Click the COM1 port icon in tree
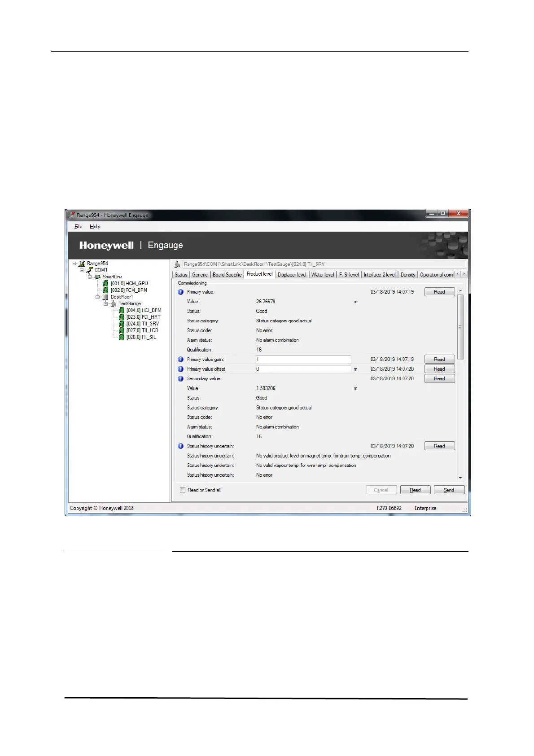534x756 pixels. click(x=90, y=270)
